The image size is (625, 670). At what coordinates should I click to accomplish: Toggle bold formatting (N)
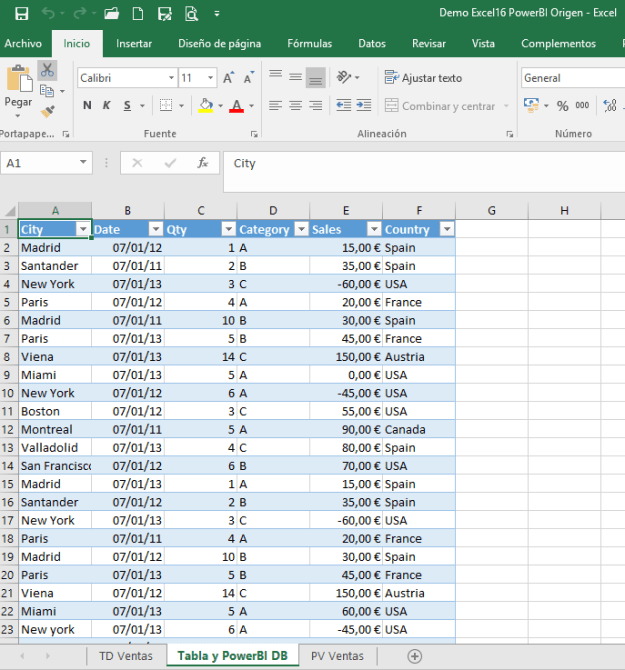87,106
